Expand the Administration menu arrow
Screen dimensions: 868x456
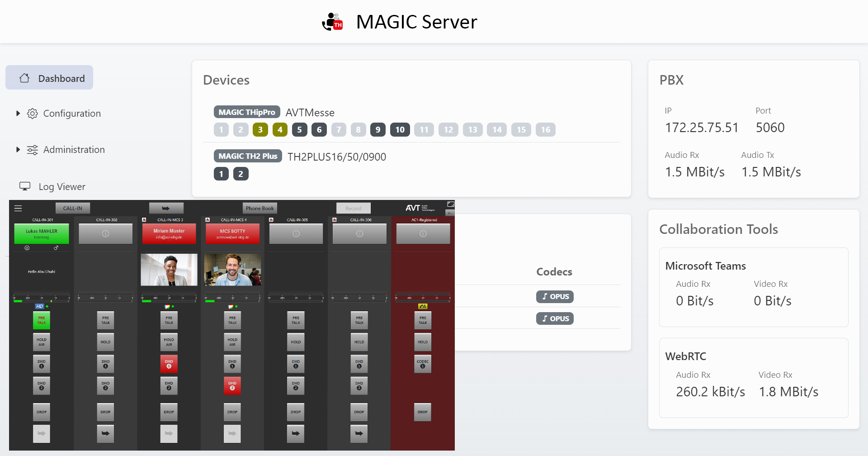coord(18,149)
